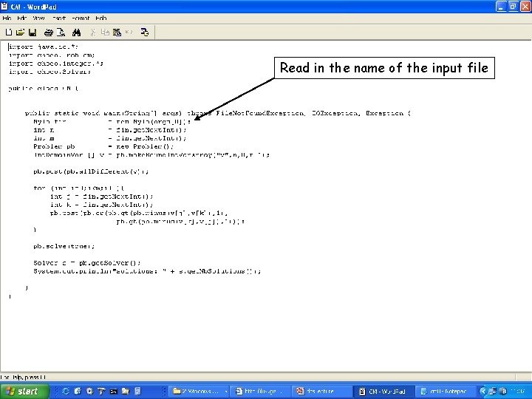The image size is (532, 399).
Task: Click the taskbar clock
Action: (518, 391)
